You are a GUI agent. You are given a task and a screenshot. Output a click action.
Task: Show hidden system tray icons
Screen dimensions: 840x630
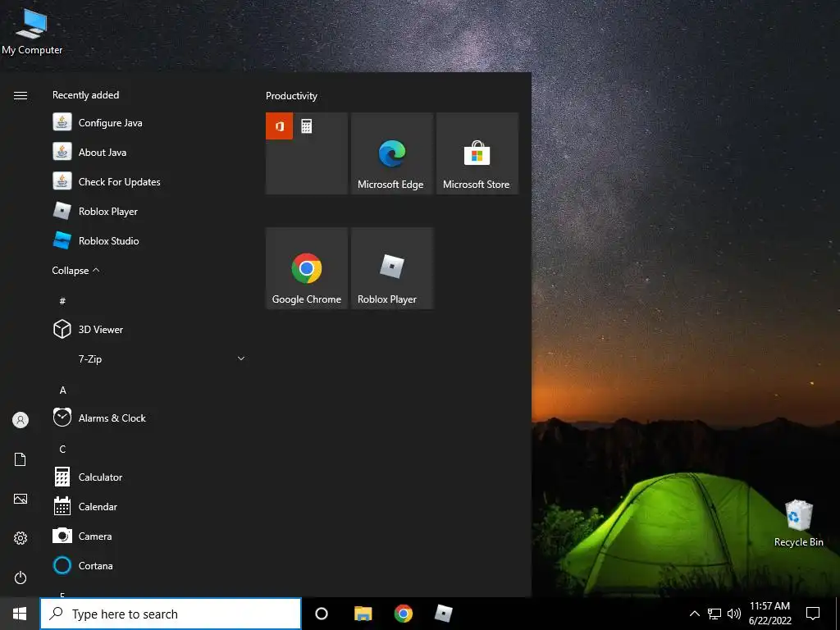coord(694,614)
